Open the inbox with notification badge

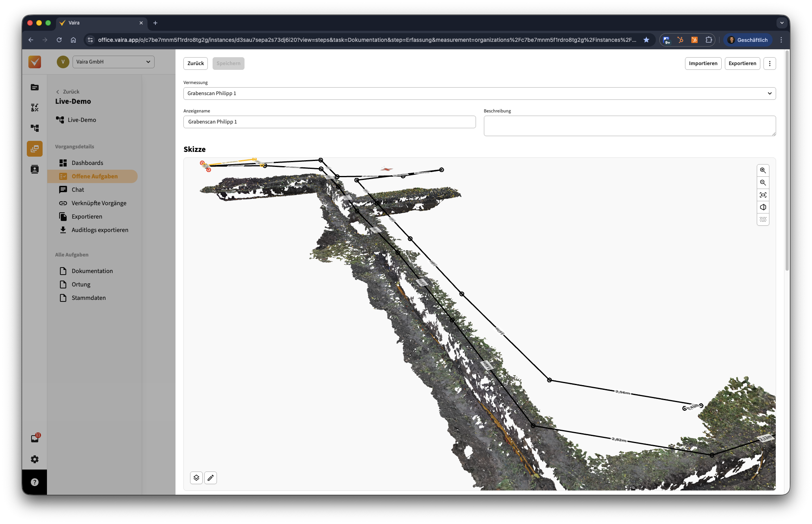pyautogui.click(x=35, y=439)
